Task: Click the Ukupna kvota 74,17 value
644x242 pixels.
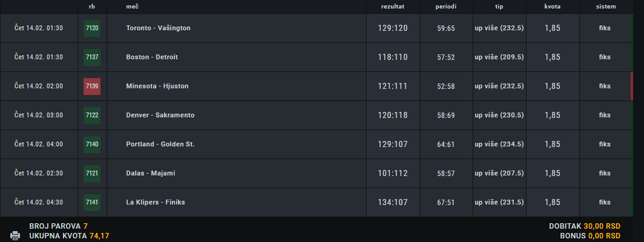Action: [x=99, y=236]
